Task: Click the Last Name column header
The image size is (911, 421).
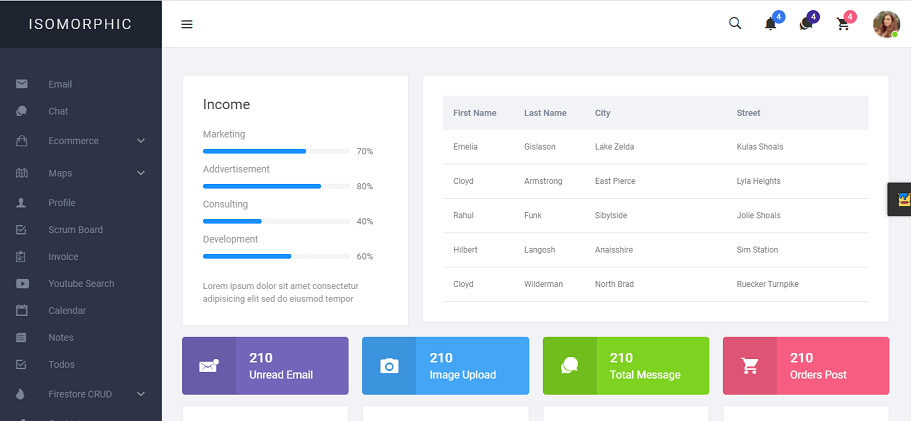Action: pyautogui.click(x=545, y=113)
